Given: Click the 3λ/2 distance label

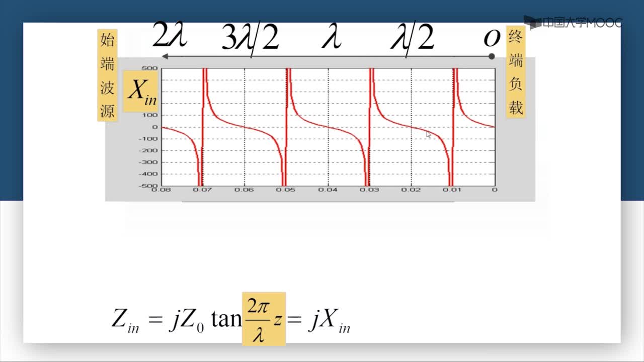Looking at the screenshot, I should (x=250, y=38).
